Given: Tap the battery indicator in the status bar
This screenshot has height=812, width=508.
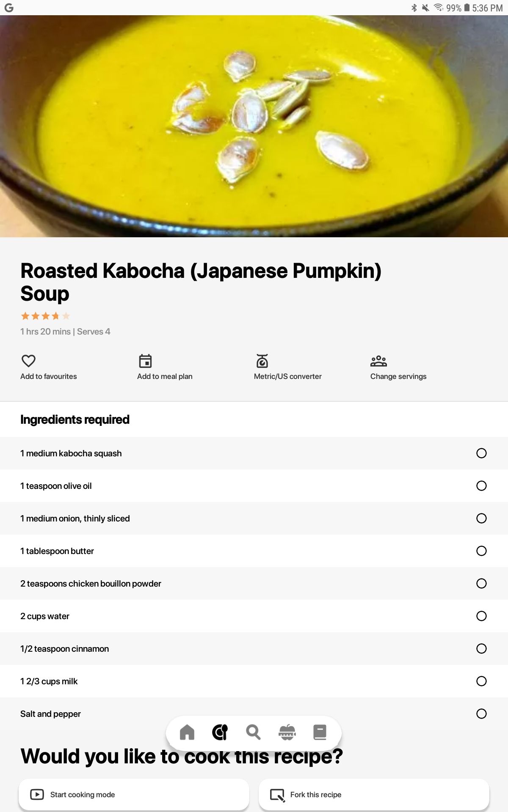Looking at the screenshot, I should point(467,8).
